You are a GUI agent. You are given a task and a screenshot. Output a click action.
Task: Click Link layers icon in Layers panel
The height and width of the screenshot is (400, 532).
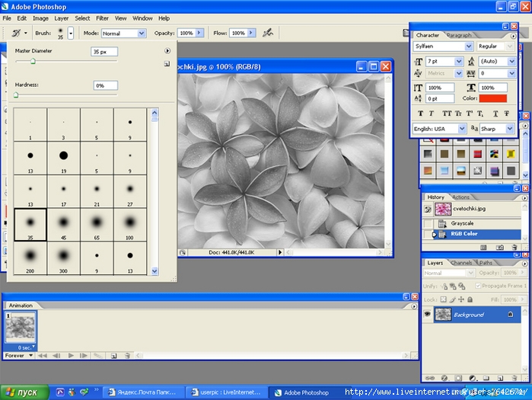[430, 378]
